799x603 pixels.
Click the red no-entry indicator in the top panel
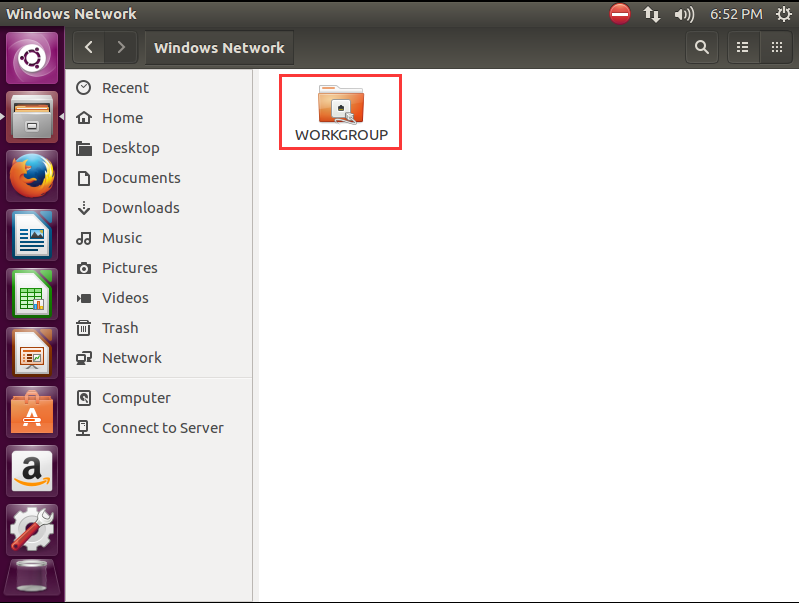(x=620, y=14)
